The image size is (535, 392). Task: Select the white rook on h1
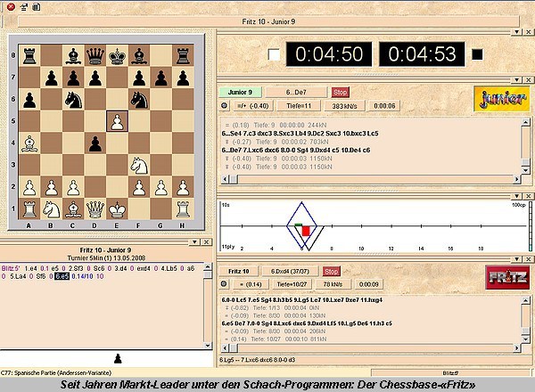click(183, 209)
